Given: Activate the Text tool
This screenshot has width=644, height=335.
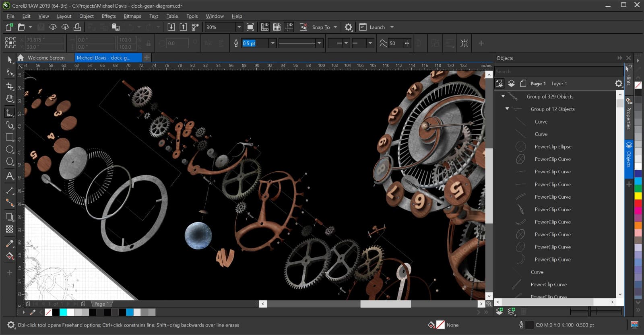Looking at the screenshot, I should tap(10, 176).
